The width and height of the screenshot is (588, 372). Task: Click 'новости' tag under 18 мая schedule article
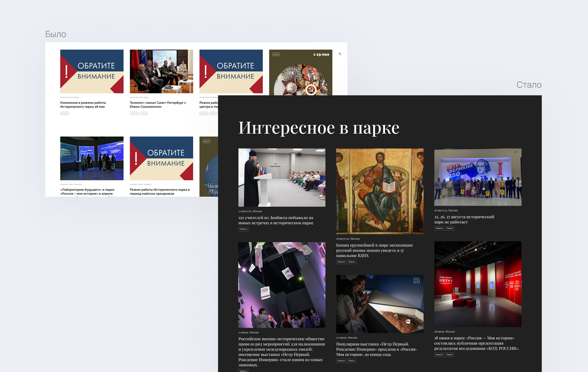coord(64,113)
